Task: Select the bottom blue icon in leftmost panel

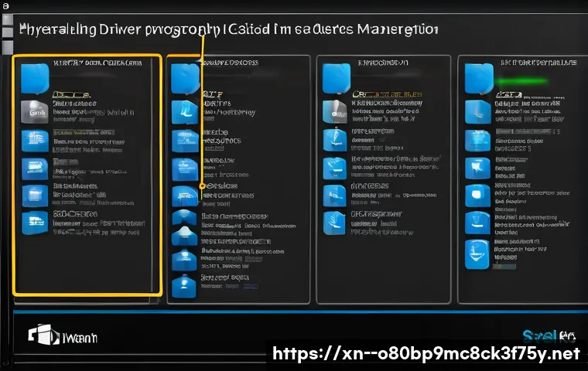Action: click(x=35, y=223)
